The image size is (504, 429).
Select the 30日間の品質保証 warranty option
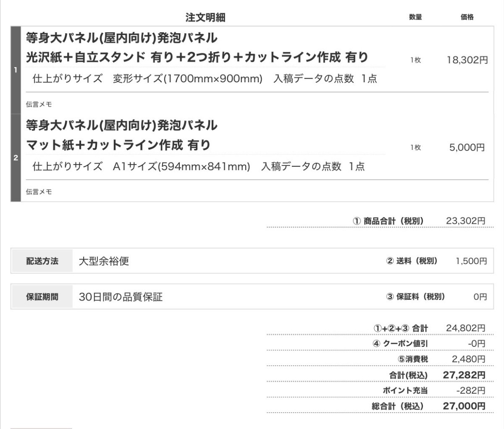point(121,297)
